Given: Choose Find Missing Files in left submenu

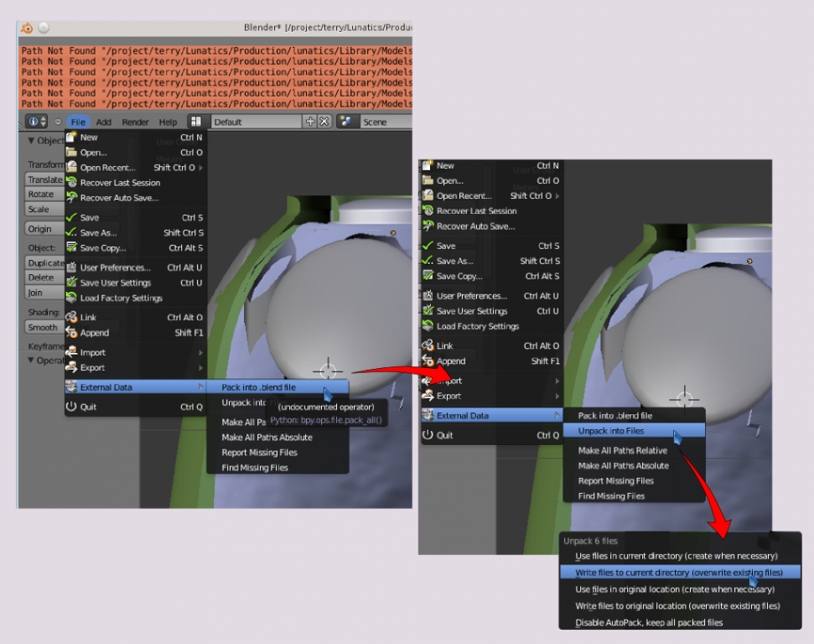Looking at the screenshot, I should [277, 467].
